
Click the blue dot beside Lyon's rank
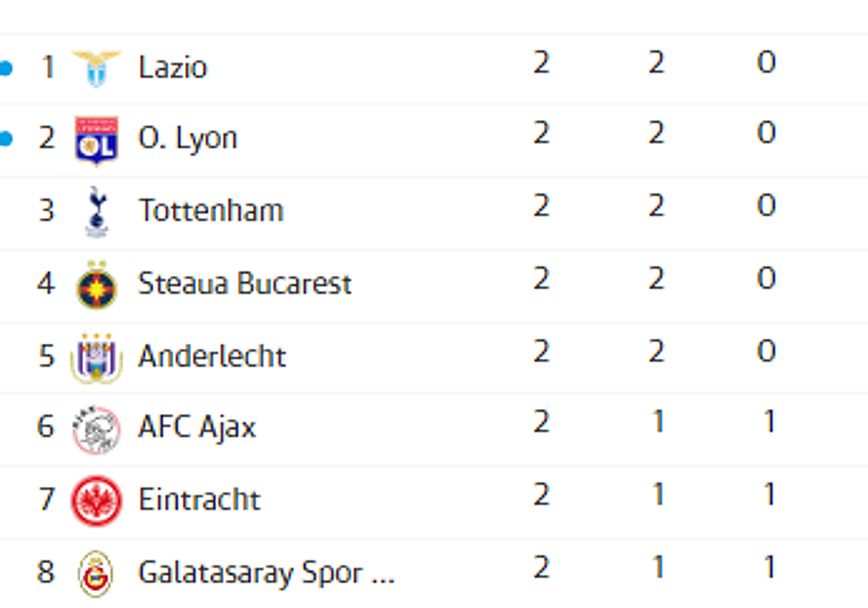[x=6, y=139]
